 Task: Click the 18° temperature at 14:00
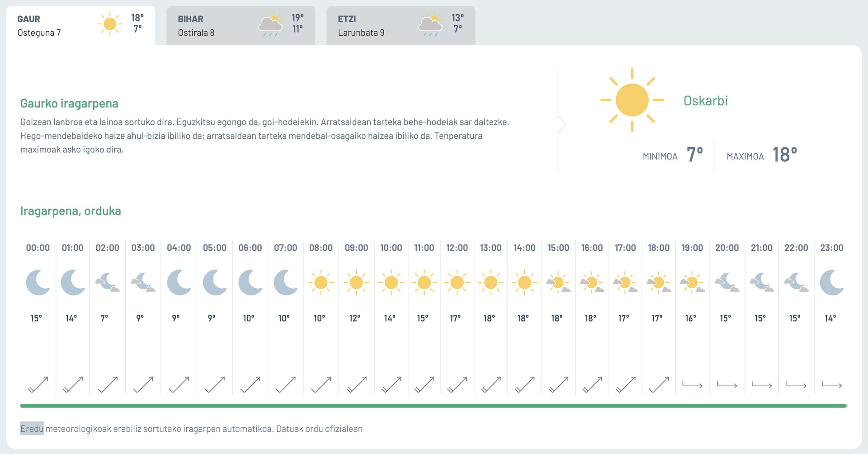click(523, 318)
